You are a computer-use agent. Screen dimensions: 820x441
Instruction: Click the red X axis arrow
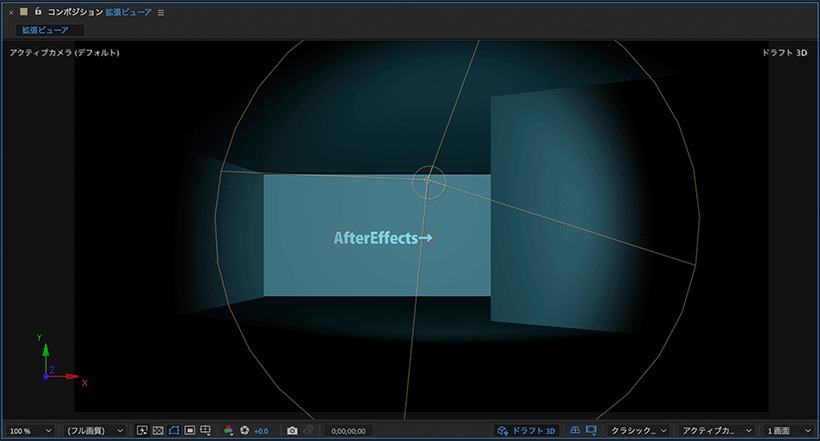pyautogui.click(x=66, y=376)
